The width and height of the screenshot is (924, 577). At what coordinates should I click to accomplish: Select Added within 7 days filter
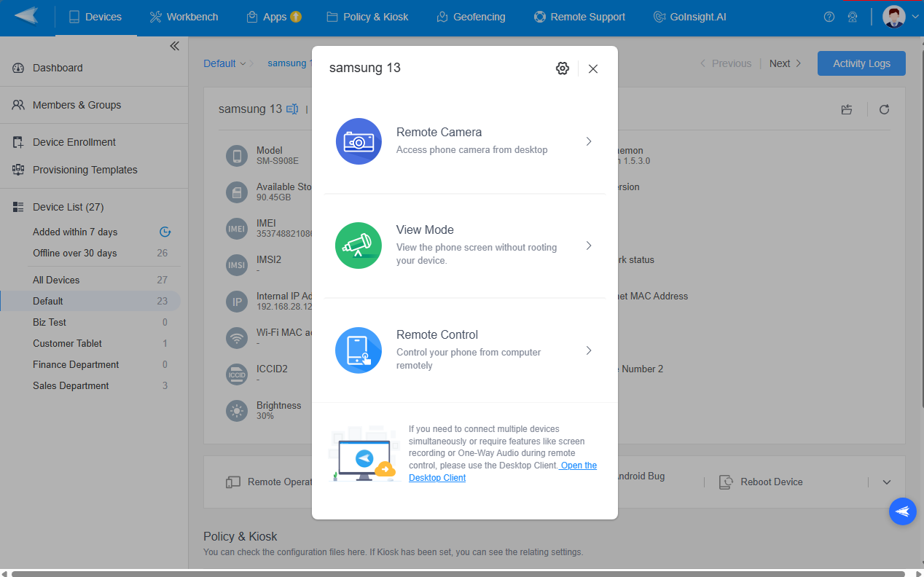tap(75, 232)
